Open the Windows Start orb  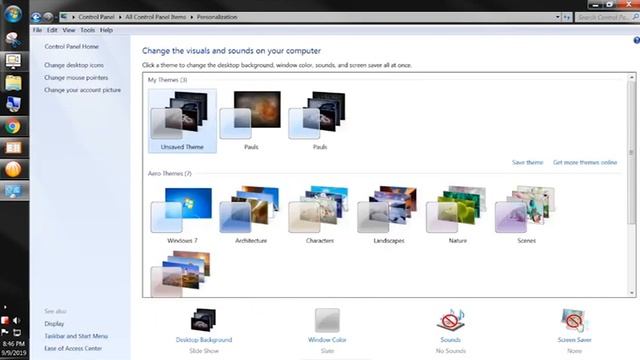point(13,13)
